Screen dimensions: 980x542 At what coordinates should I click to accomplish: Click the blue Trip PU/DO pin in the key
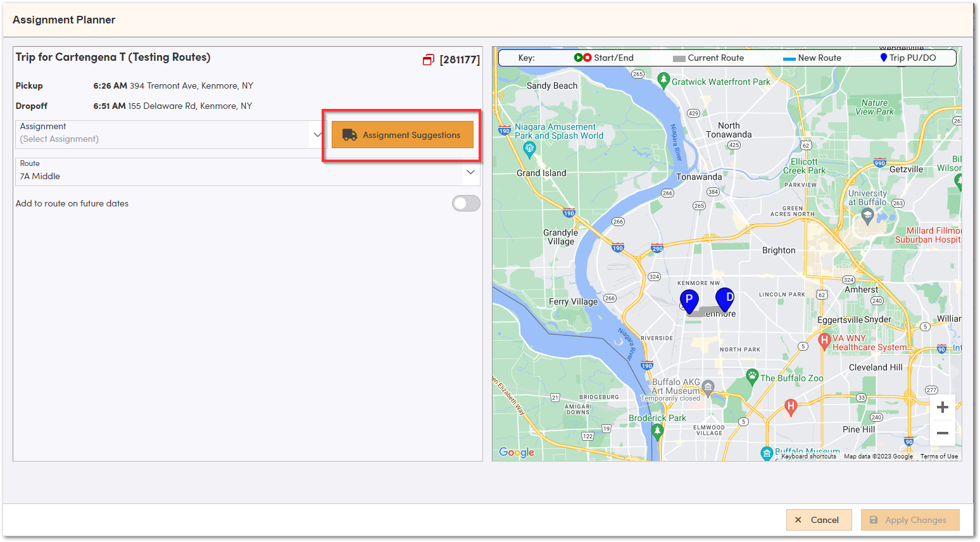[x=883, y=58]
